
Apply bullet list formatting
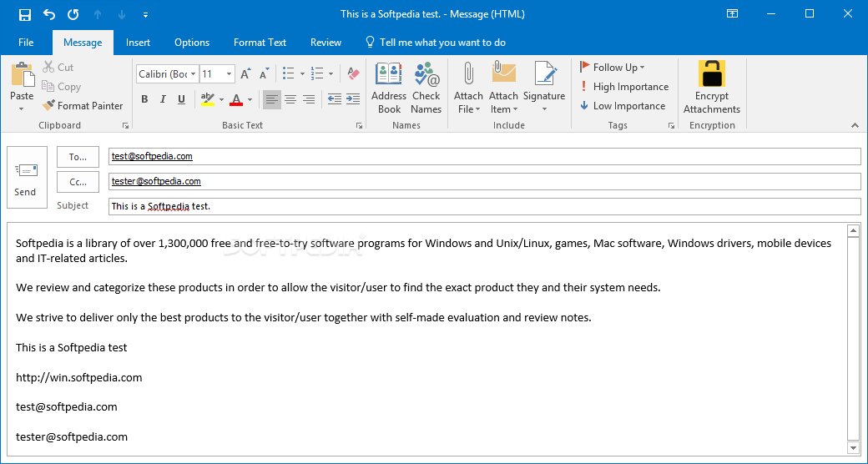pyautogui.click(x=289, y=73)
